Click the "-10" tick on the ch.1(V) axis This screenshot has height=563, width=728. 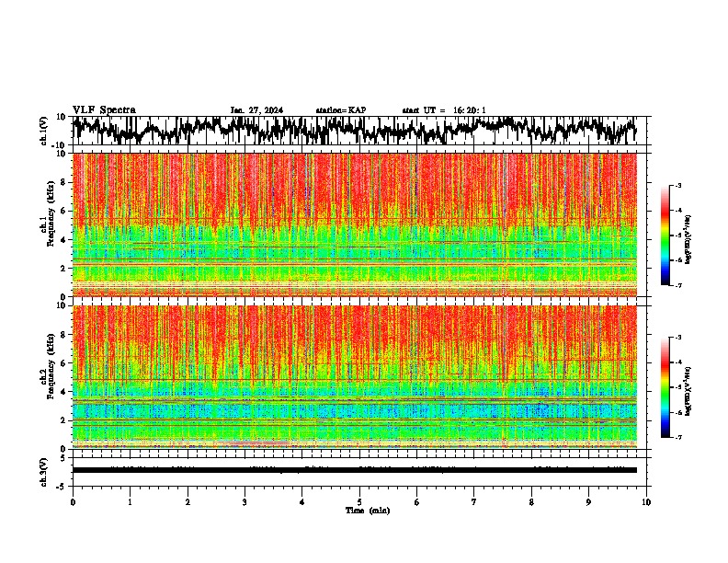(x=60, y=145)
